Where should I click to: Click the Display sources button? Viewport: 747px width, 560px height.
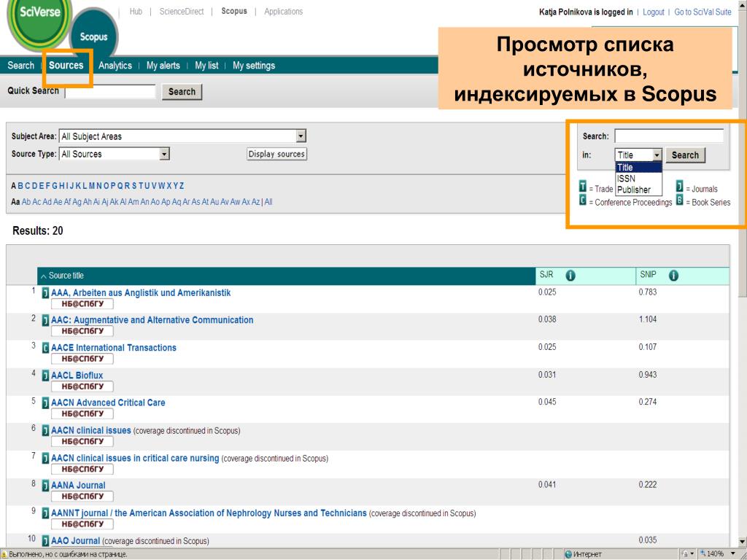click(x=276, y=154)
